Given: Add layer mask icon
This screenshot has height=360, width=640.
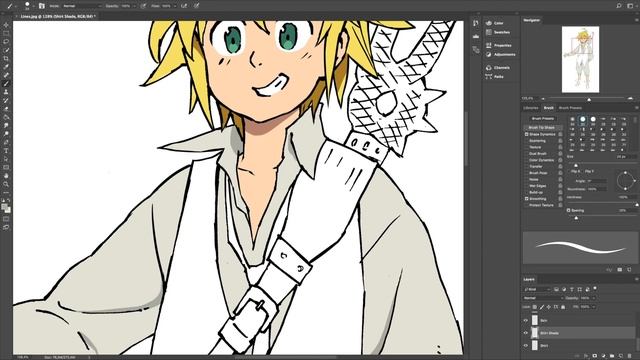Looking at the screenshot, I should (x=595, y=356).
